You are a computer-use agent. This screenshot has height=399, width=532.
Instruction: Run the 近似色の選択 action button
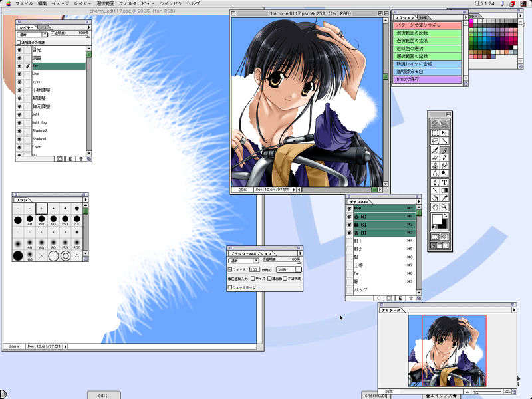(x=427, y=49)
